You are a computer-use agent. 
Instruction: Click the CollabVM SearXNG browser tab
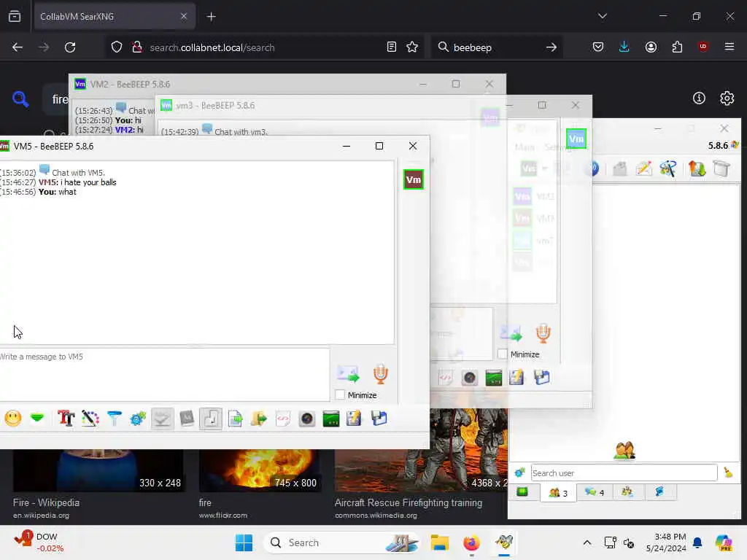coord(114,16)
